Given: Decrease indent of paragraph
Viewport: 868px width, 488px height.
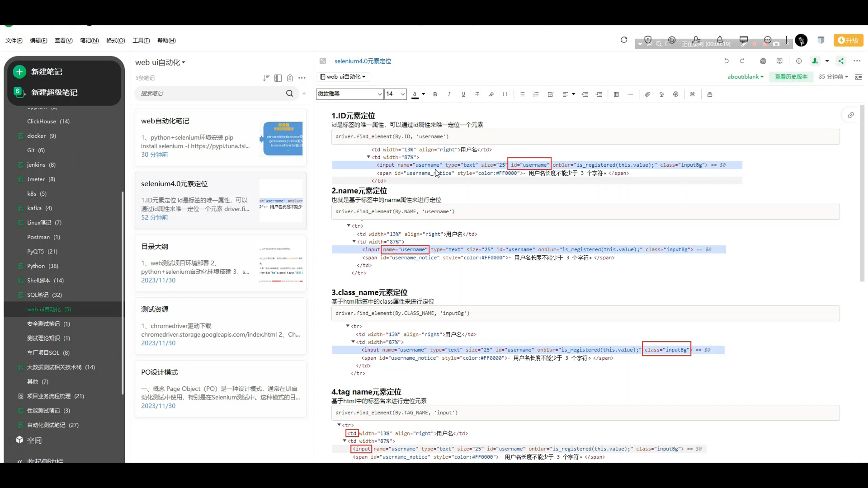Looking at the screenshot, I should click(585, 94).
